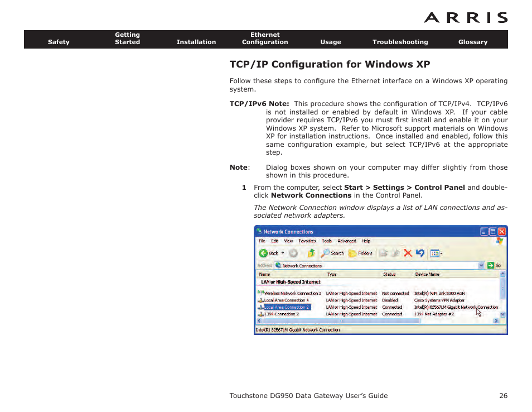Click '1394 Net Adapter #2' device name

click(x=434, y=314)
